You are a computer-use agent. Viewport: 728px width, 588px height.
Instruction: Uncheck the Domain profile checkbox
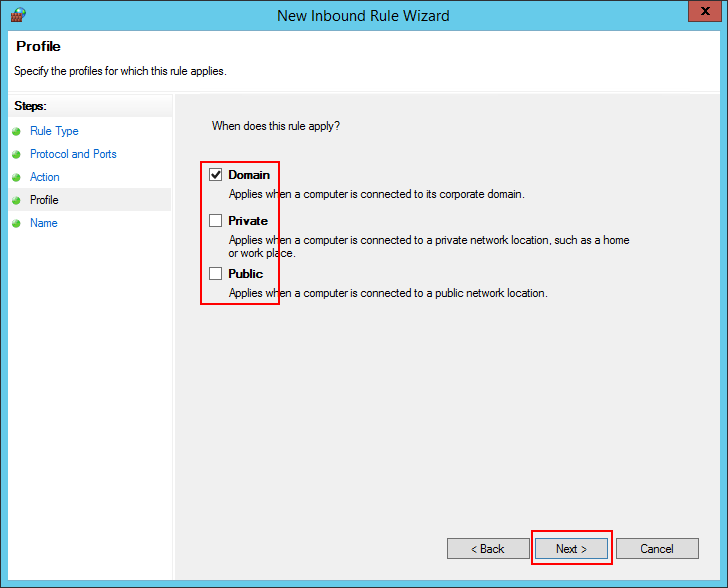pyautogui.click(x=215, y=174)
